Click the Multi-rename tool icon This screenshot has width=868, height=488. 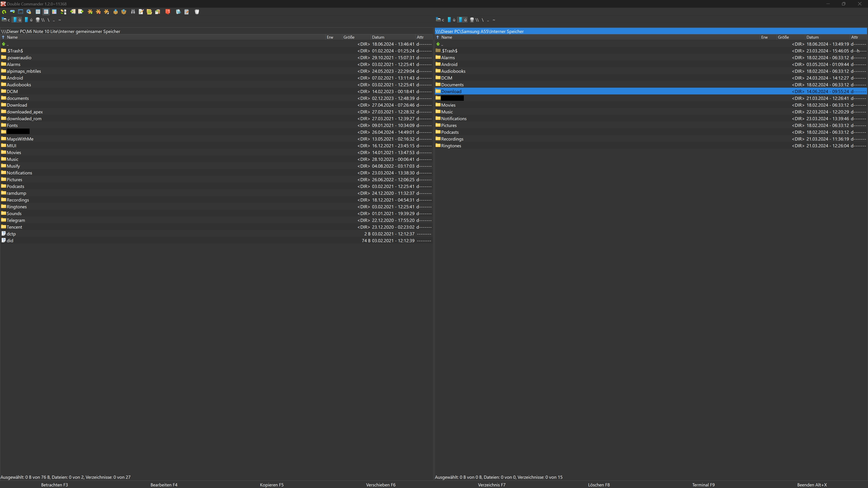tap(141, 12)
